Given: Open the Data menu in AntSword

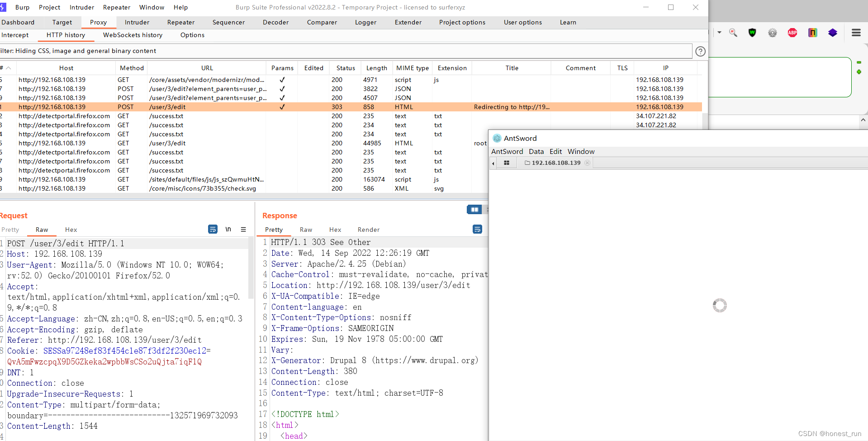Looking at the screenshot, I should coord(536,152).
